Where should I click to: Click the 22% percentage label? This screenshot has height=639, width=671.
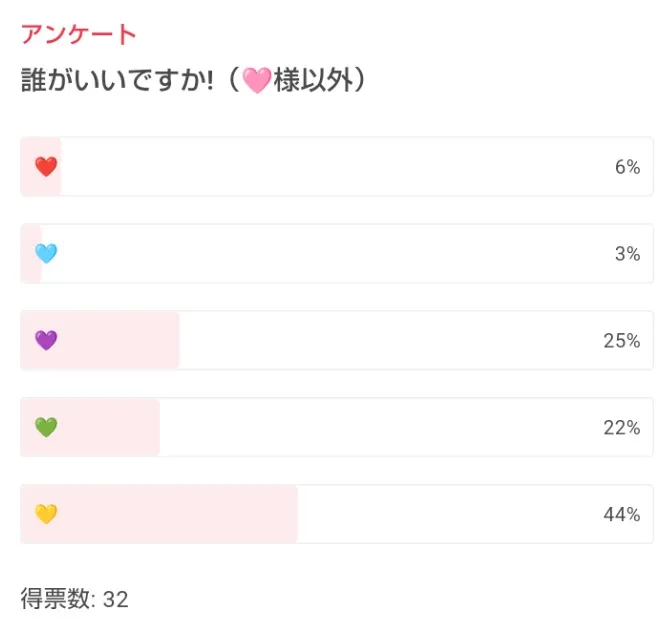(622, 428)
